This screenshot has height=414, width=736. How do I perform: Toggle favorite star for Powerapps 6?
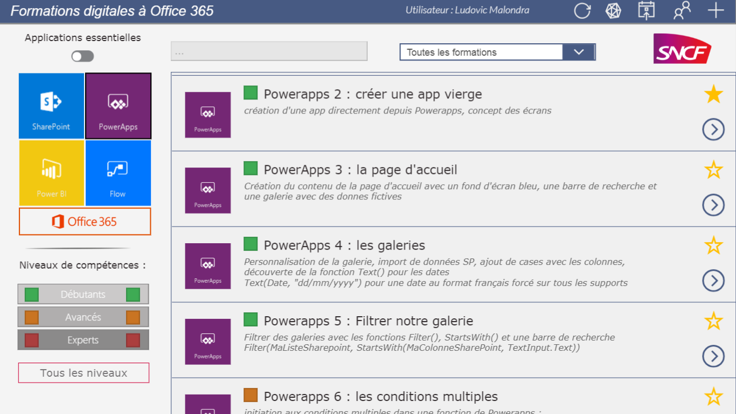click(x=713, y=397)
